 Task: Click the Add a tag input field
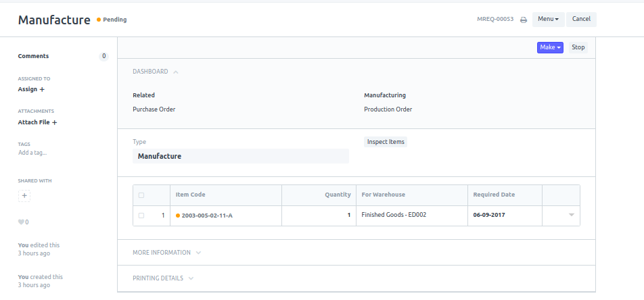click(x=32, y=153)
